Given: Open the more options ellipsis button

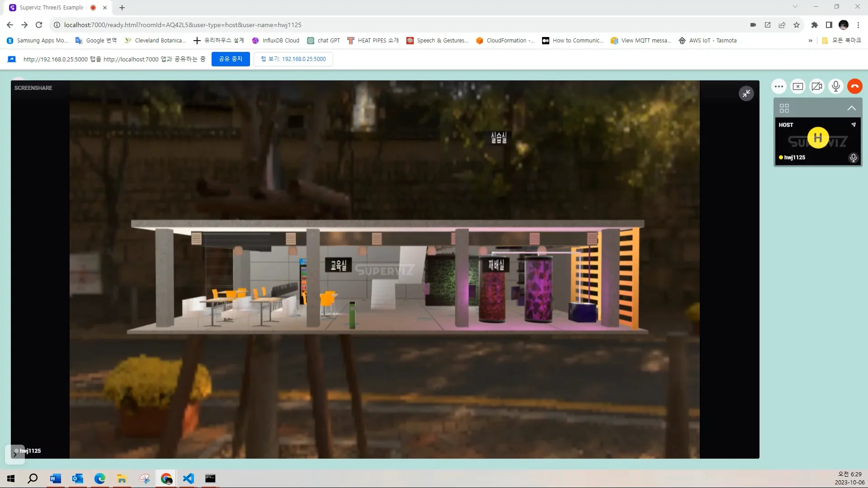Looking at the screenshot, I should [x=778, y=86].
